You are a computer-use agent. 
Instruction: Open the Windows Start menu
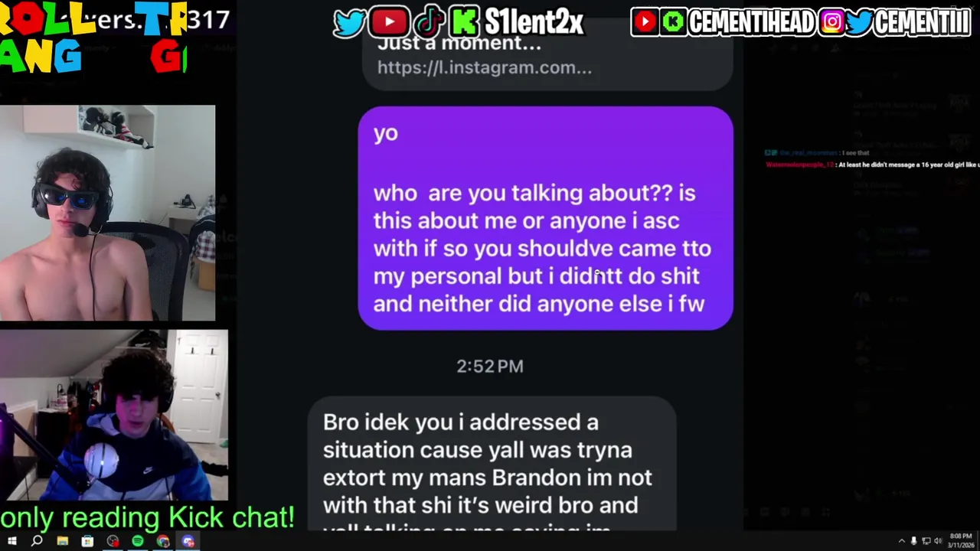[x=12, y=541]
